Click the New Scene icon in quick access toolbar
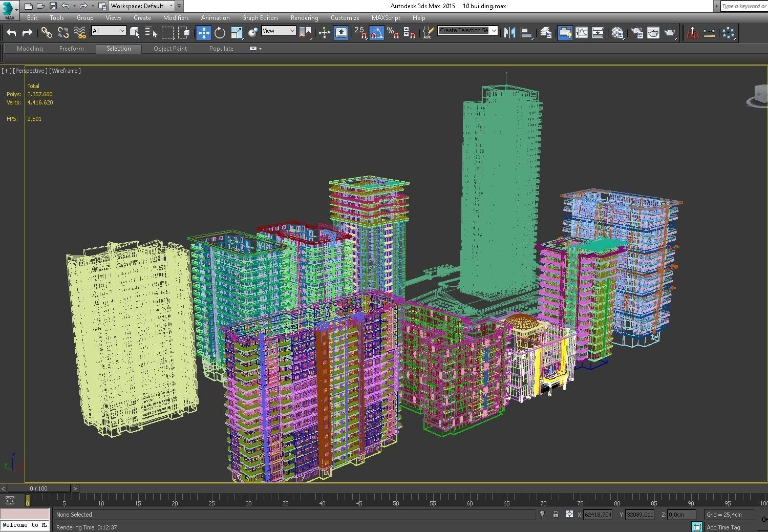 coord(29,6)
